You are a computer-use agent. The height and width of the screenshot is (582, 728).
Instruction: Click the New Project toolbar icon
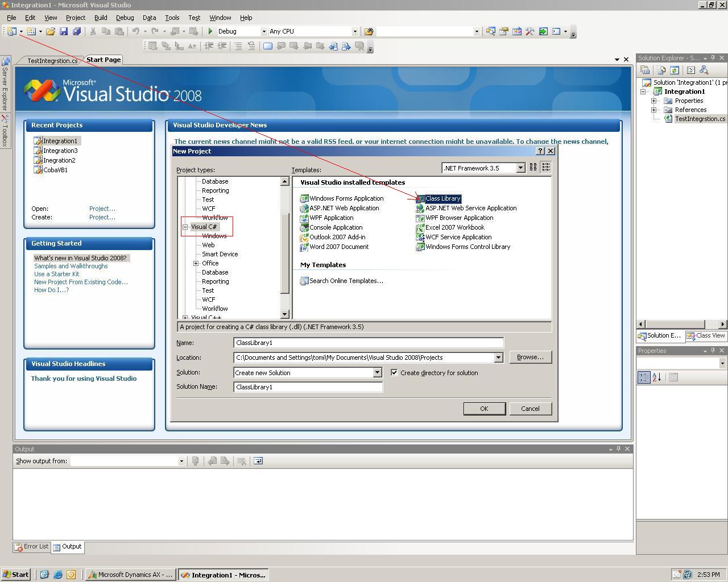pos(11,31)
